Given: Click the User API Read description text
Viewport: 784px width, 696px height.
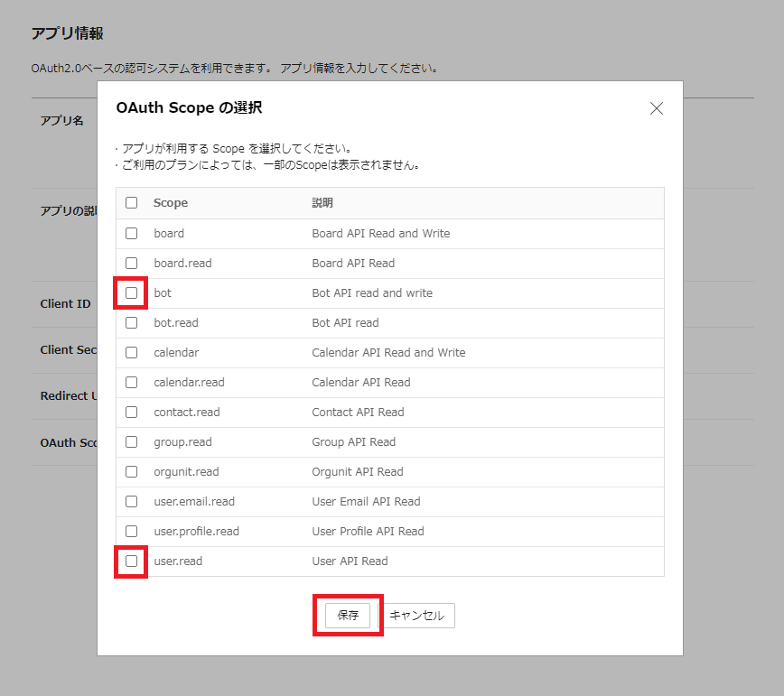Looking at the screenshot, I should click(x=350, y=561).
